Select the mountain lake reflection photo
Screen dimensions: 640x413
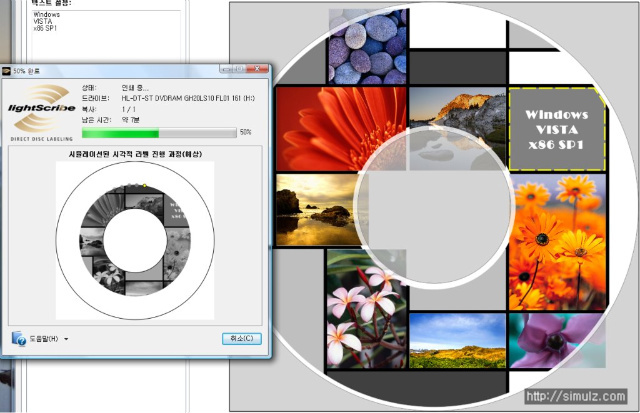coord(457,129)
